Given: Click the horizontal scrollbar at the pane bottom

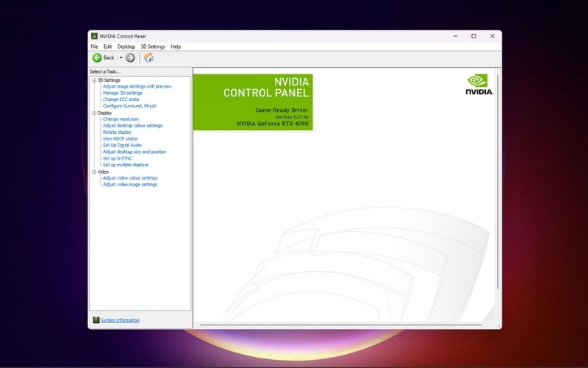Looking at the screenshot, I should pos(341,325).
